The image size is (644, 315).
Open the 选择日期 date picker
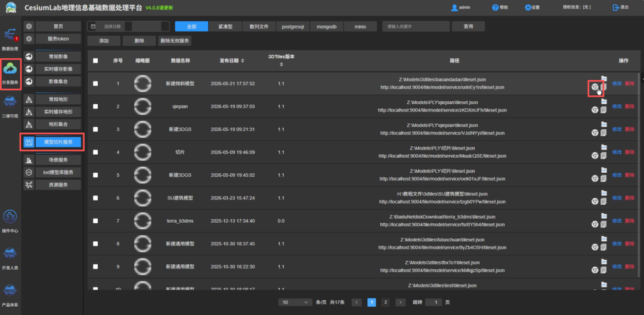[128, 26]
